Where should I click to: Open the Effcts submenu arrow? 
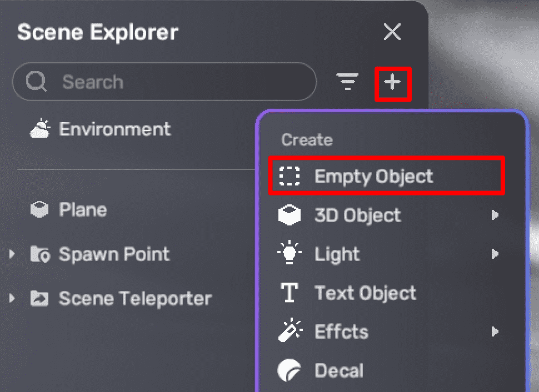[495, 332]
